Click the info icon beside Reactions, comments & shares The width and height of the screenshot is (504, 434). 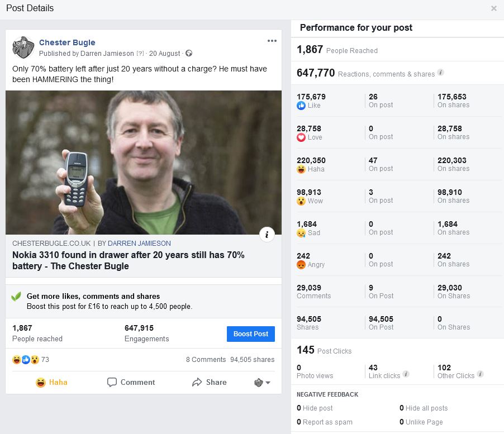click(x=441, y=73)
